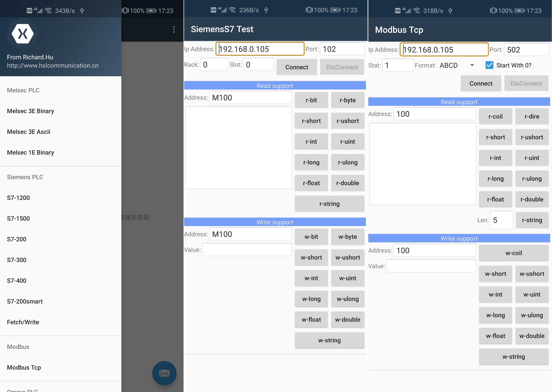The height and width of the screenshot is (392, 552).
Task: Choose Melsec 3E Binary in the drawer
Action: point(30,111)
